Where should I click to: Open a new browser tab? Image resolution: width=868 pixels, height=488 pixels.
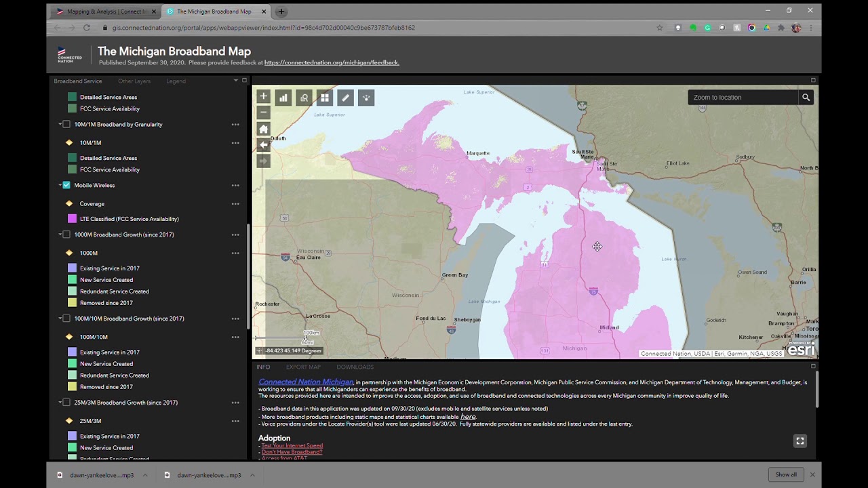[x=281, y=12]
